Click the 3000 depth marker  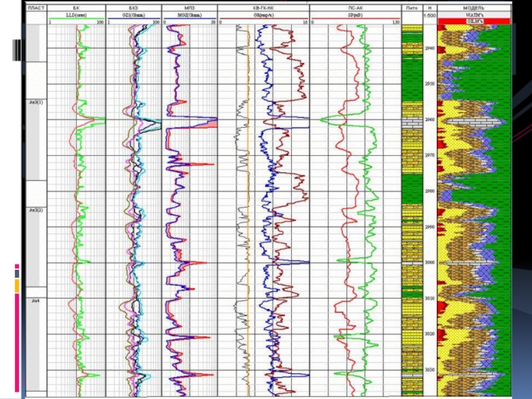tap(430, 263)
